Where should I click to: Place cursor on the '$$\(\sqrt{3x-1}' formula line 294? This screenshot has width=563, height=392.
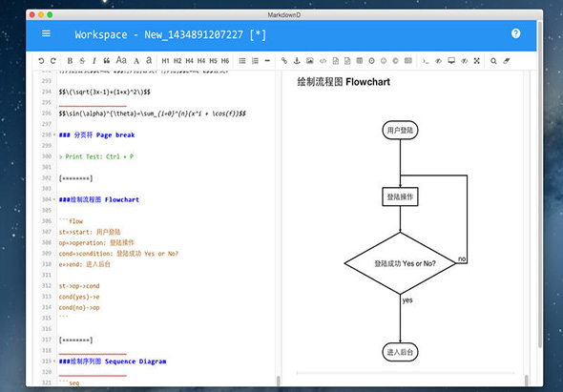coord(104,92)
